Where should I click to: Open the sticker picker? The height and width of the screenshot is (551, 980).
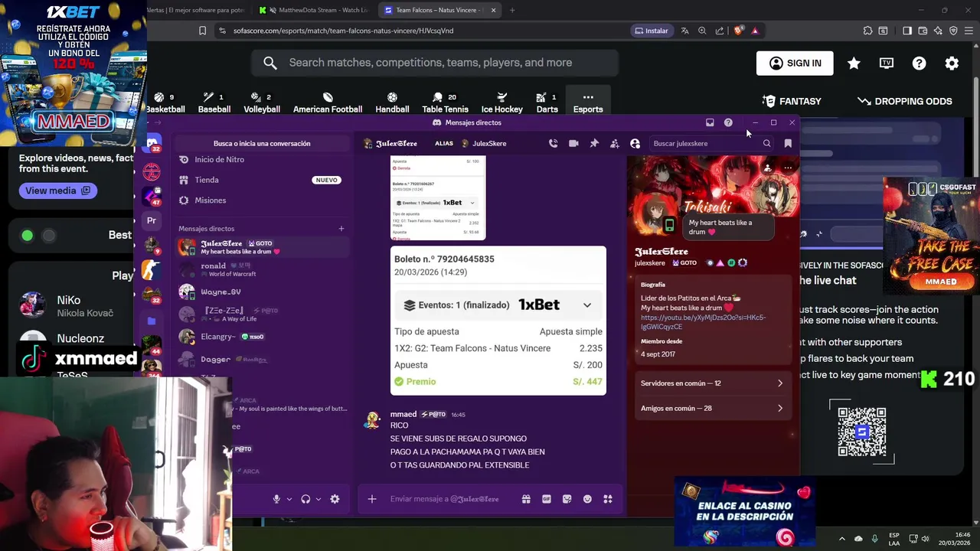point(567,499)
